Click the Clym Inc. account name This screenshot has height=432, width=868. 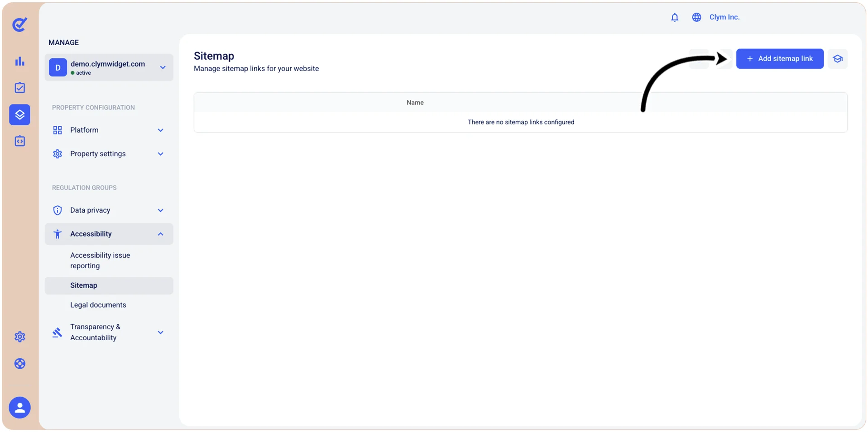(x=724, y=17)
